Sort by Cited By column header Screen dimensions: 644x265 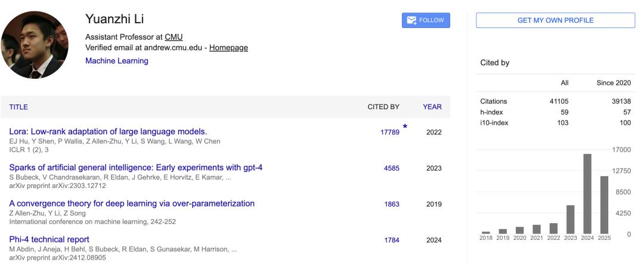[383, 107]
